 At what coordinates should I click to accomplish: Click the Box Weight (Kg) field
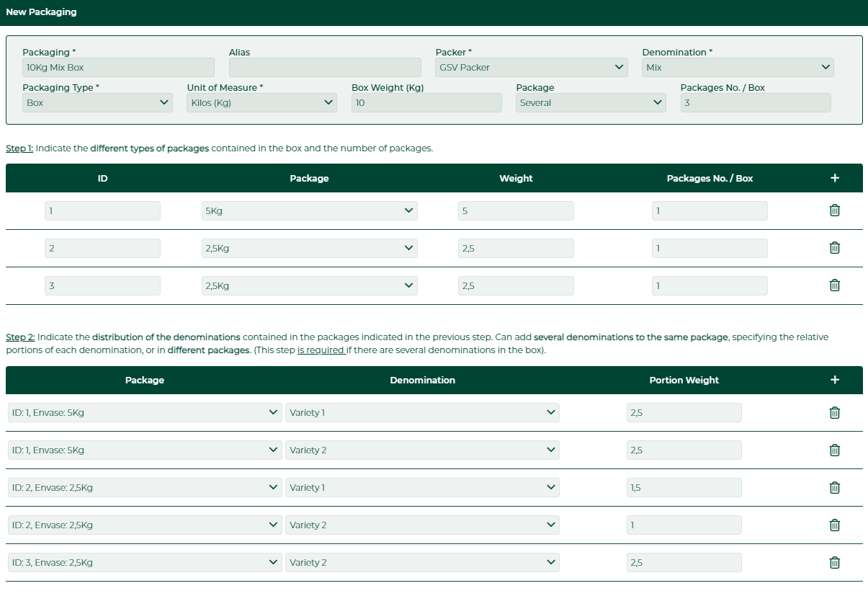point(426,103)
